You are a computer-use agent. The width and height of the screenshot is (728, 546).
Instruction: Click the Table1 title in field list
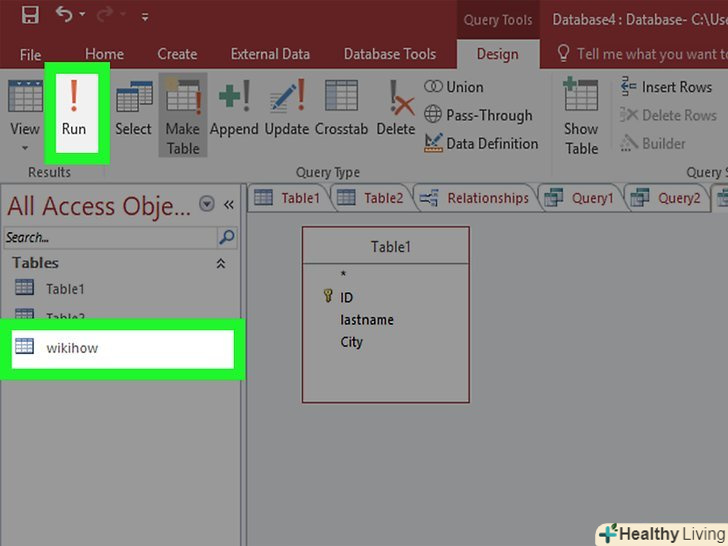[x=390, y=247]
